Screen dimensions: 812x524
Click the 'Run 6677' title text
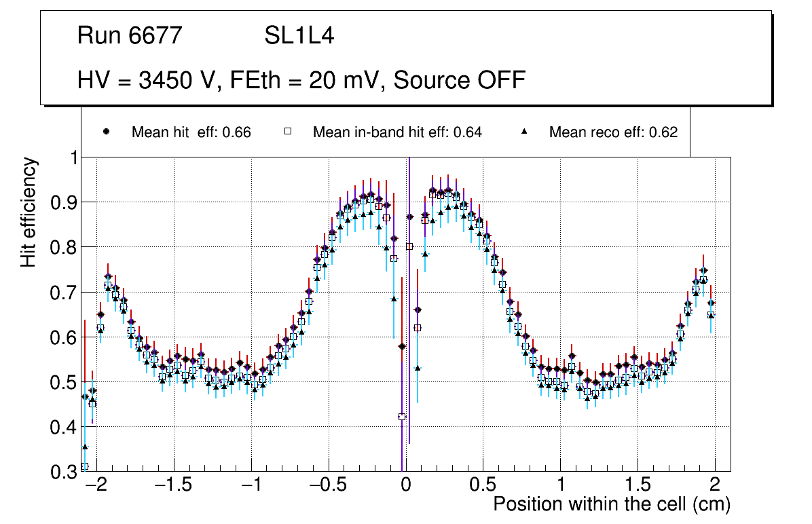point(130,36)
